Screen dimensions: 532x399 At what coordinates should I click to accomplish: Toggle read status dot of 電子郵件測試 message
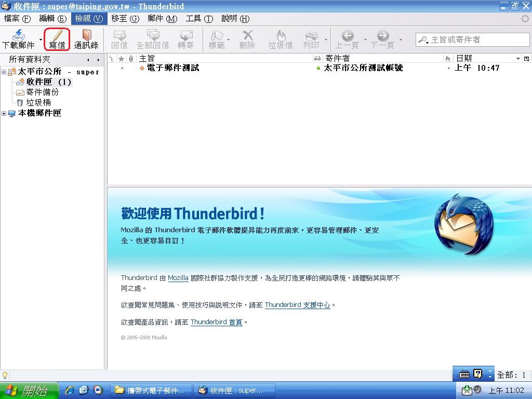318,68
